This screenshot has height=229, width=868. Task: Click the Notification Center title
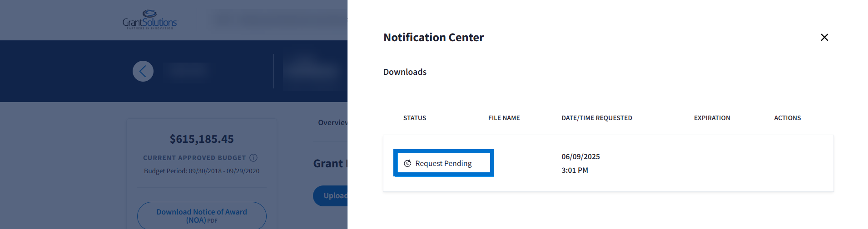pyautogui.click(x=433, y=37)
